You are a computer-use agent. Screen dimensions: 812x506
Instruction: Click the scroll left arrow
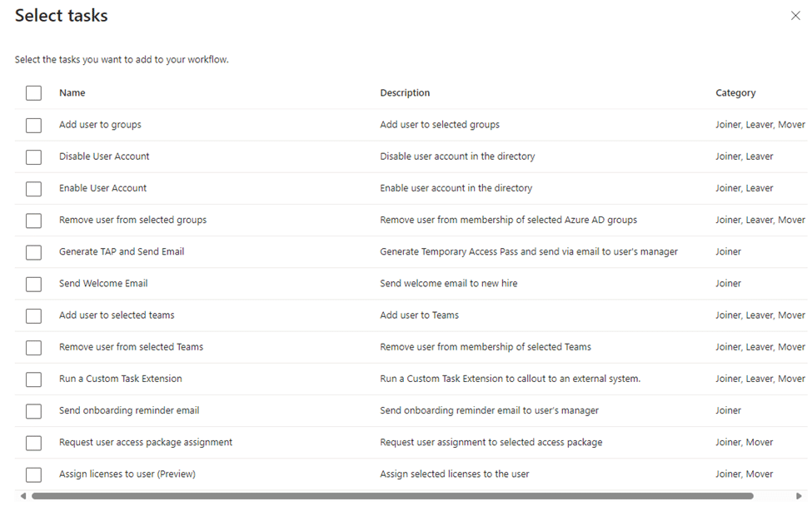[23, 496]
